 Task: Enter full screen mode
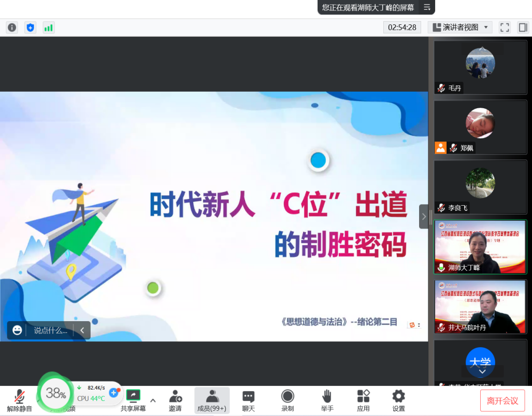point(505,27)
